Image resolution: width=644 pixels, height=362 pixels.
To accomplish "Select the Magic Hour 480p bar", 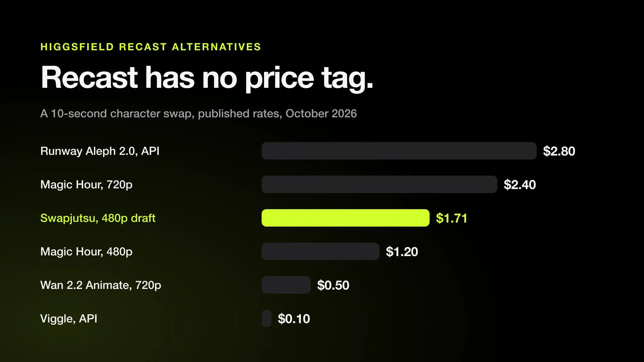I will click(320, 251).
